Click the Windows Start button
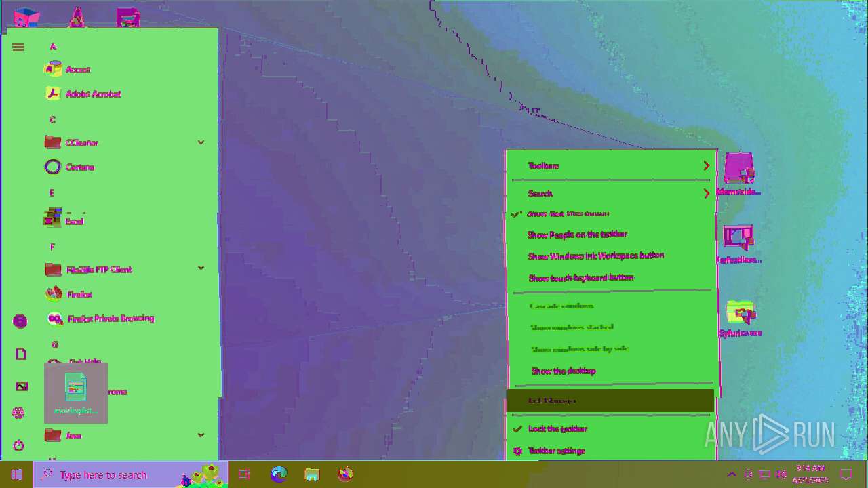 click(x=16, y=474)
